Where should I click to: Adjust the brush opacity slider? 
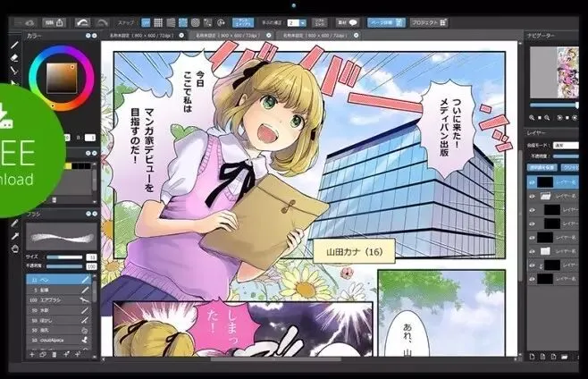(64, 266)
